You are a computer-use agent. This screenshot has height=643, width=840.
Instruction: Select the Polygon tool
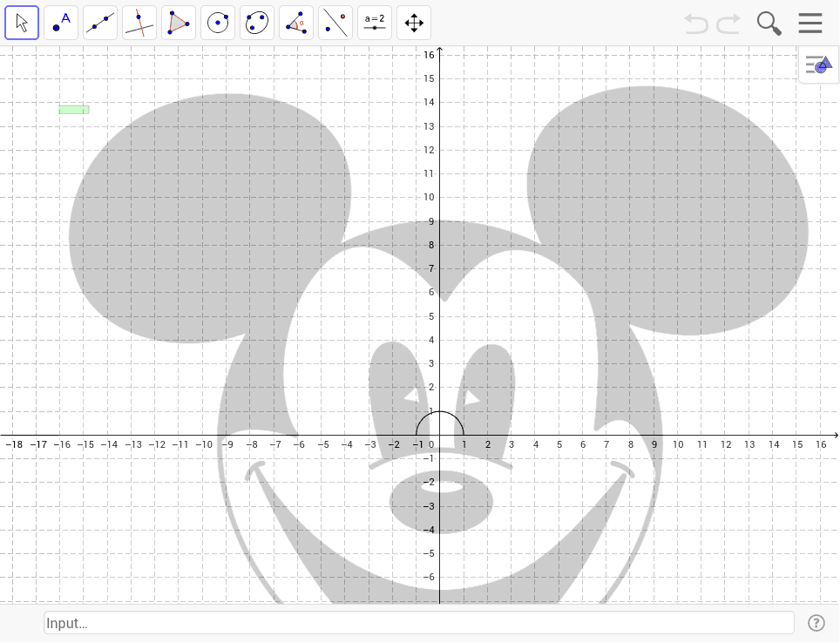click(179, 23)
